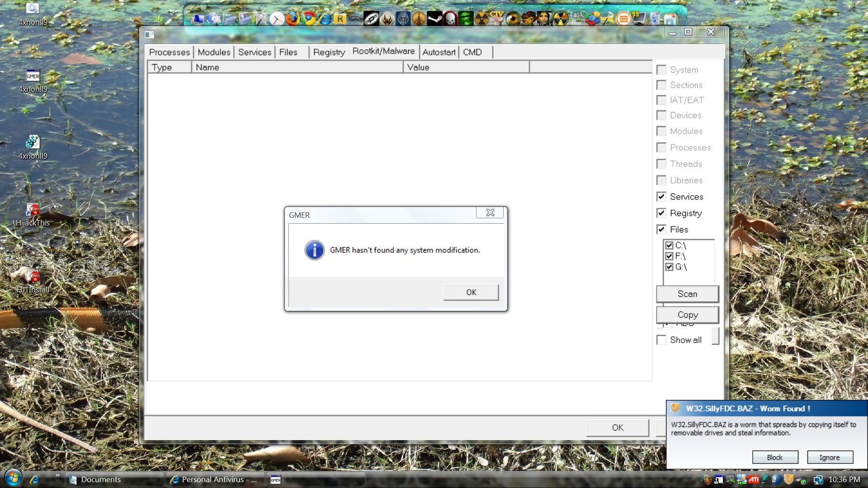
Task: Click GMER window's top-left system icon
Action: point(150,34)
